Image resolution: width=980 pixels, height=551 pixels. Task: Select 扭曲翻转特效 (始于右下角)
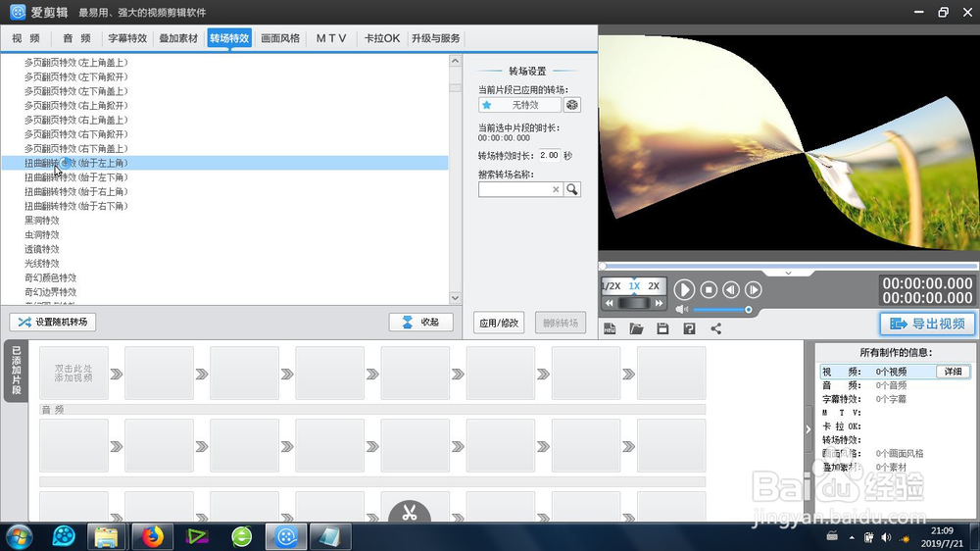(75, 207)
